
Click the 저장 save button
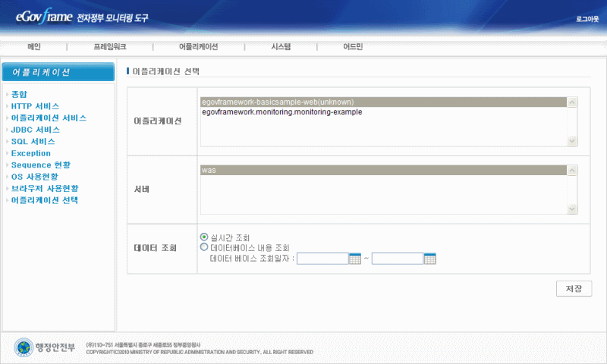pos(574,289)
